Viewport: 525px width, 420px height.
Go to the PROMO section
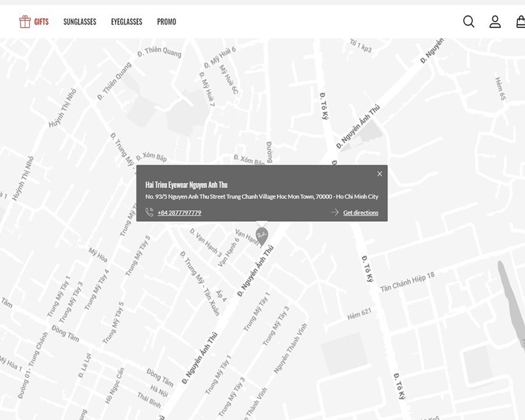(166, 22)
